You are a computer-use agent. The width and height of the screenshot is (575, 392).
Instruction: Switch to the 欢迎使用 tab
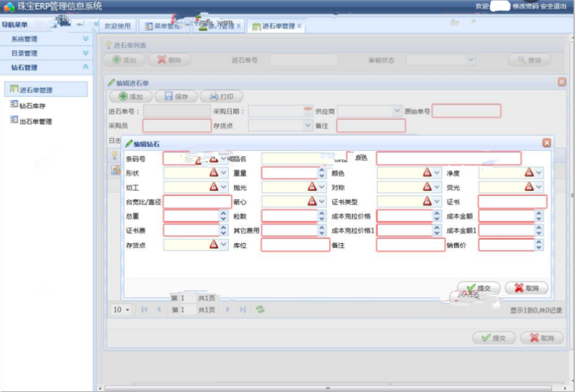pos(118,25)
